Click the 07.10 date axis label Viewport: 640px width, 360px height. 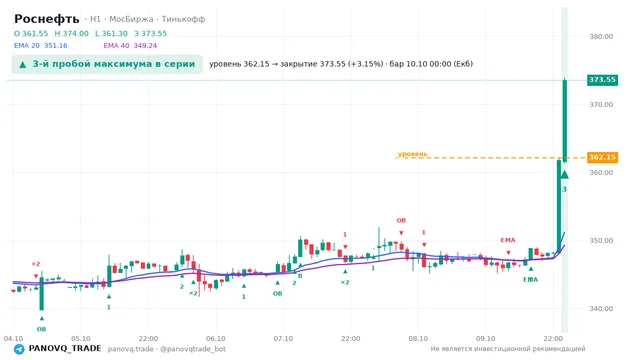point(283,338)
